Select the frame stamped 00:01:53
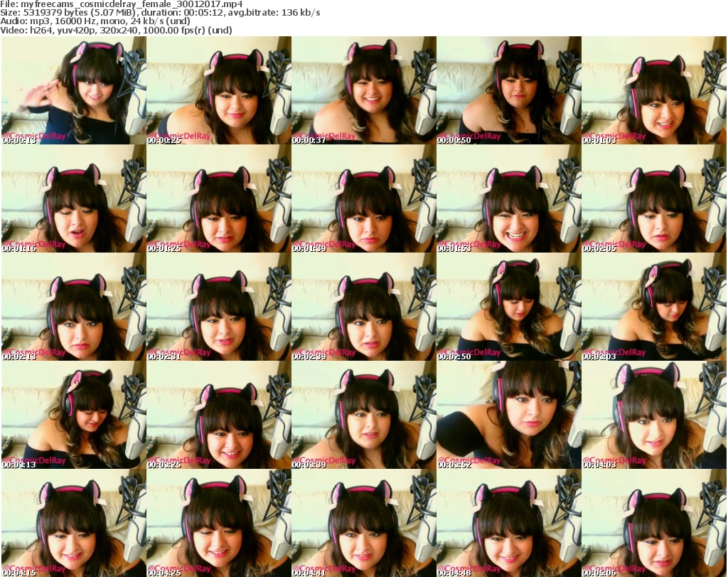Image resolution: width=728 pixels, height=577 pixels. 509,198
